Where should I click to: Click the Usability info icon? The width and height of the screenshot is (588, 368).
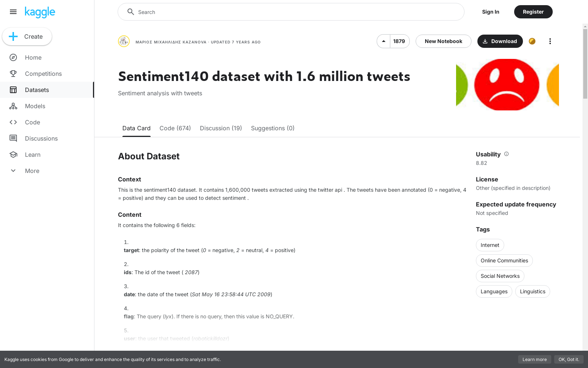(506, 154)
